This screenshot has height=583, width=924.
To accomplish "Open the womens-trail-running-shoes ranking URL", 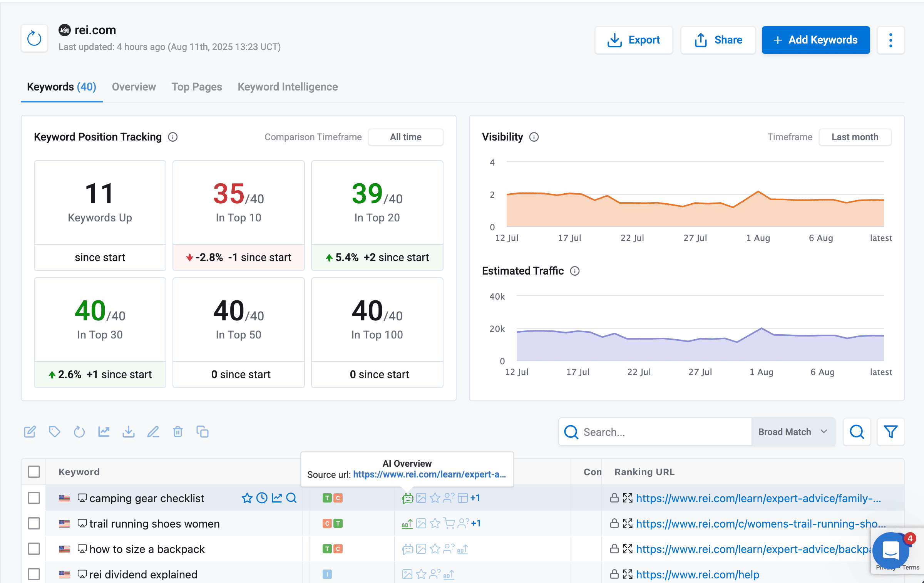I will (x=761, y=523).
